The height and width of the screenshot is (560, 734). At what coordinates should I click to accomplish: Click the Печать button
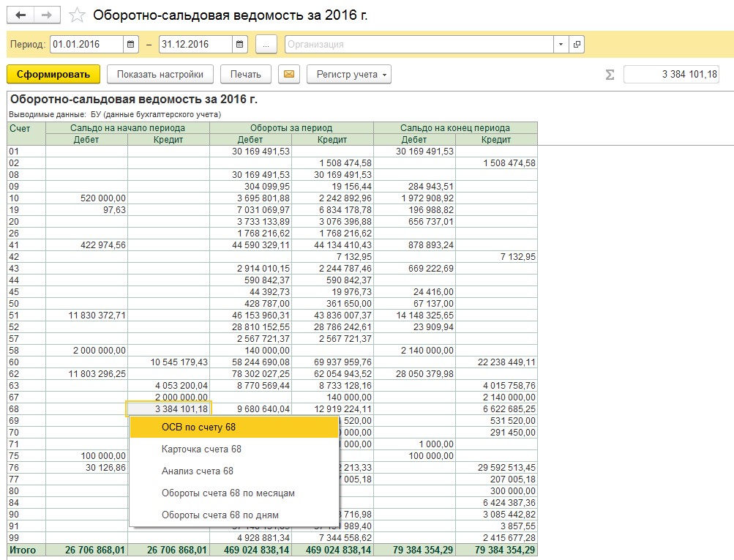coord(245,74)
